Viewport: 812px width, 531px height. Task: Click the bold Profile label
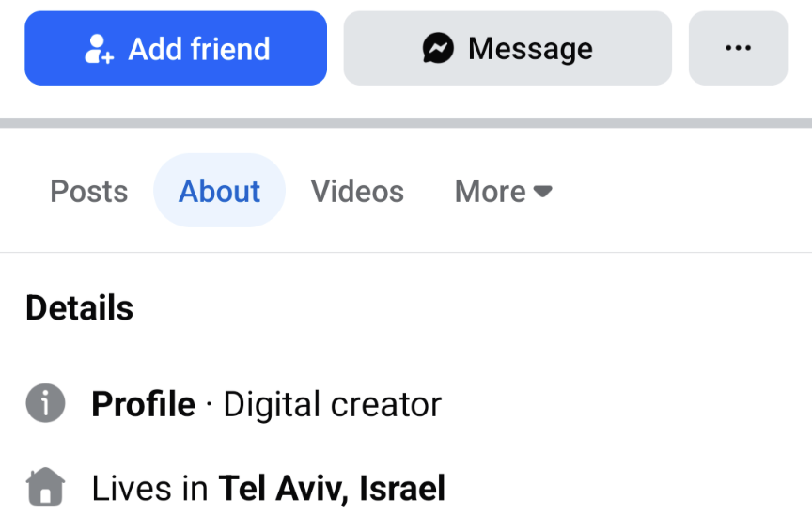143,405
